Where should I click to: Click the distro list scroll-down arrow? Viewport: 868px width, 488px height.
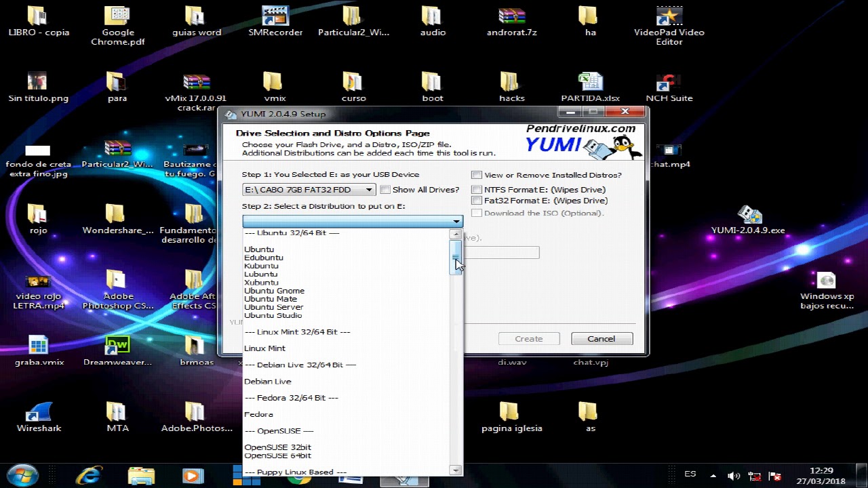pos(456,470)
